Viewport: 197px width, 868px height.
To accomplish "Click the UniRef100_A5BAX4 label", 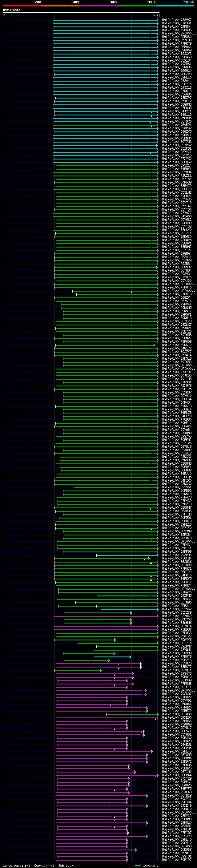I will coord(177,47).
